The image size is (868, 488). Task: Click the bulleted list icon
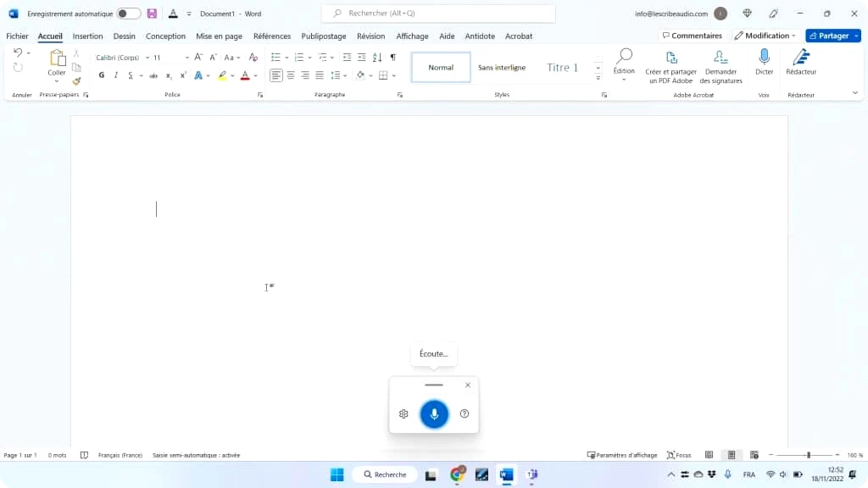click(275, 57)
